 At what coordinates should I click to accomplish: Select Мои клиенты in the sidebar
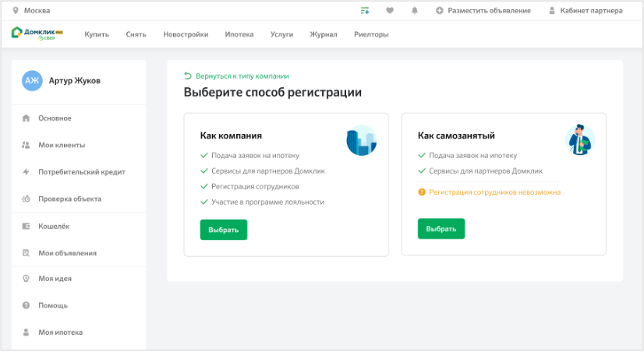62,145
